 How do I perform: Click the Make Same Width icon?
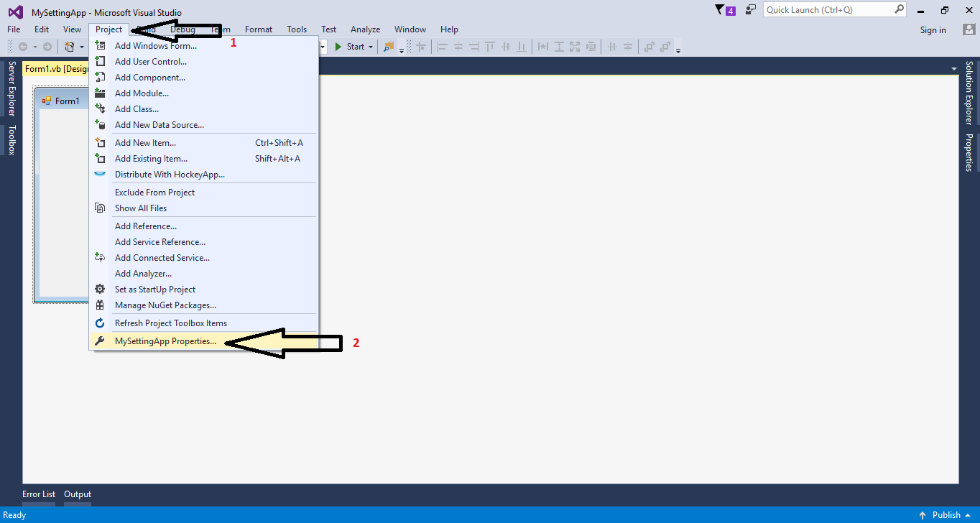point(543,47)
